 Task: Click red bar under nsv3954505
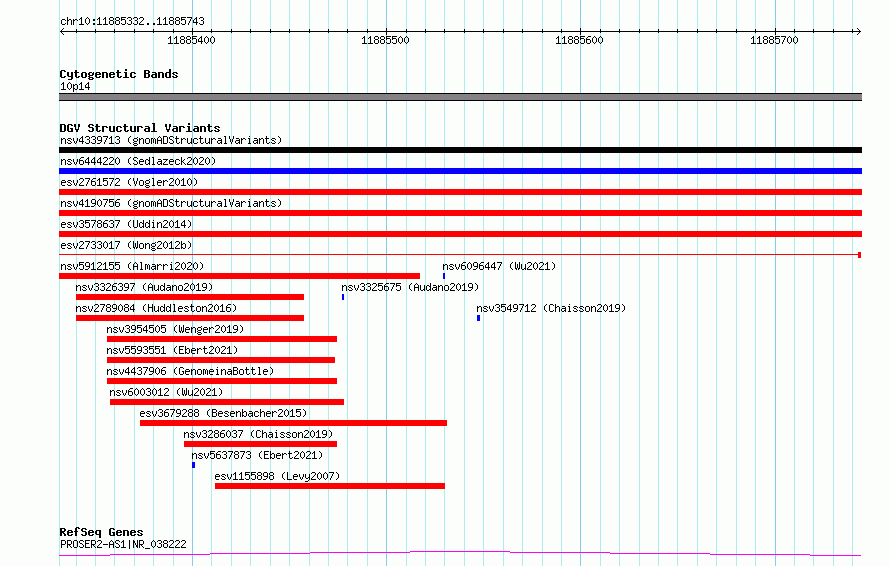point(222,339)
